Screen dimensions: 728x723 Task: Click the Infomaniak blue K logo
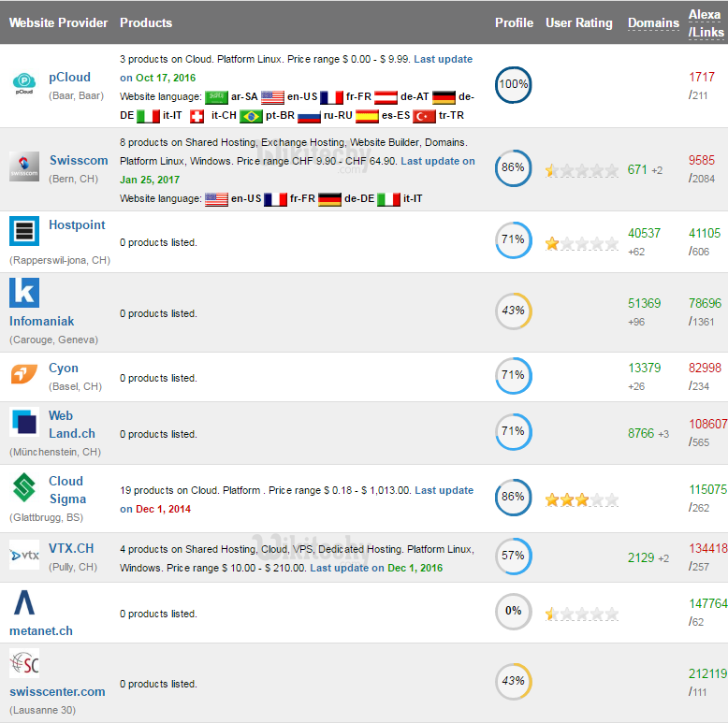tap(24, 292)
